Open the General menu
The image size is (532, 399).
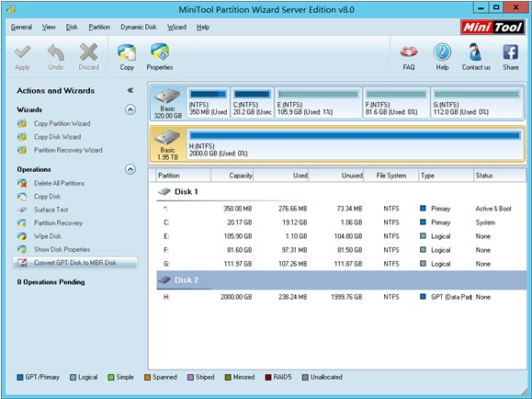[x=21, y=28]
